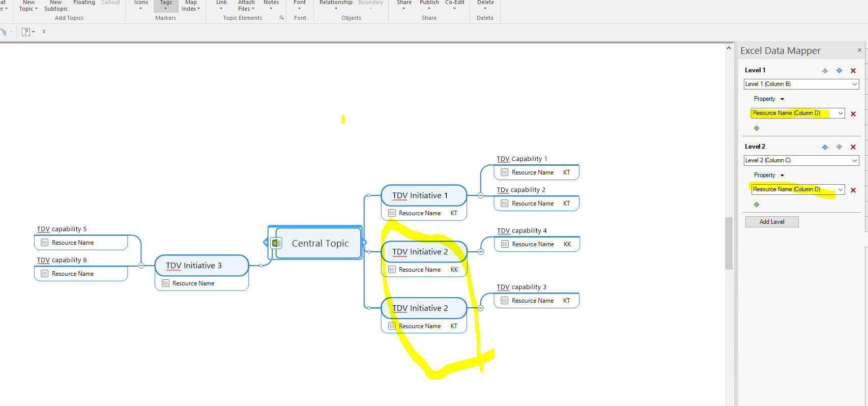Remove Level 2 Resource Name property

(853, 190)
